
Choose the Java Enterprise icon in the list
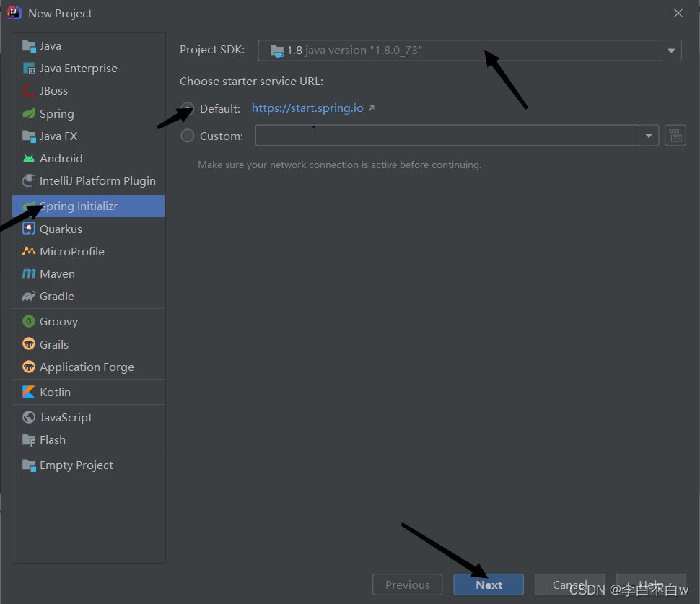click(29, 69)
